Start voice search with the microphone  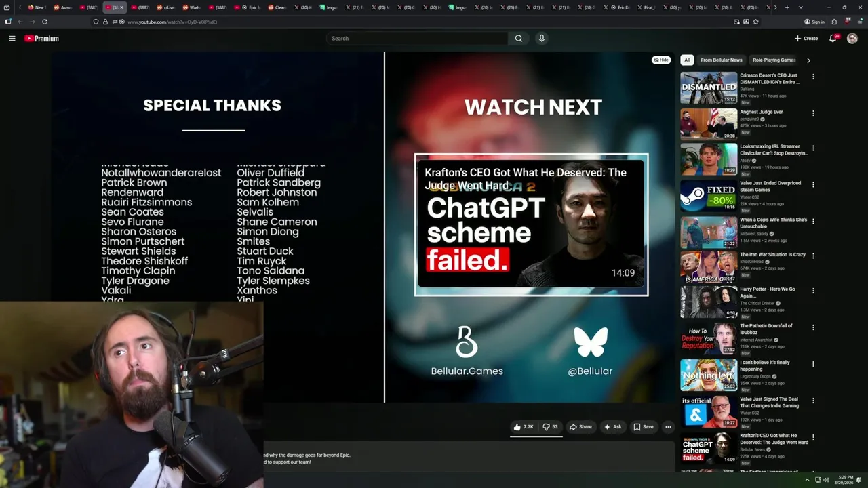coord(541,39)
